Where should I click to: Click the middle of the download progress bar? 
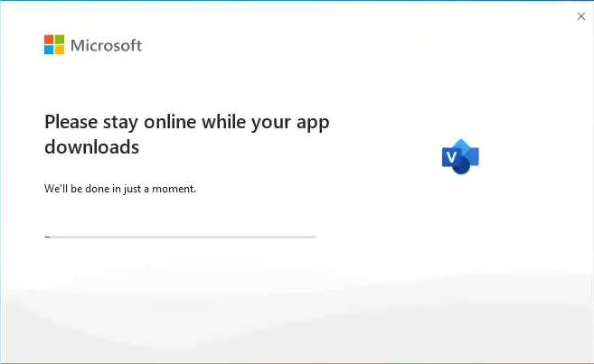click(180, 237)
